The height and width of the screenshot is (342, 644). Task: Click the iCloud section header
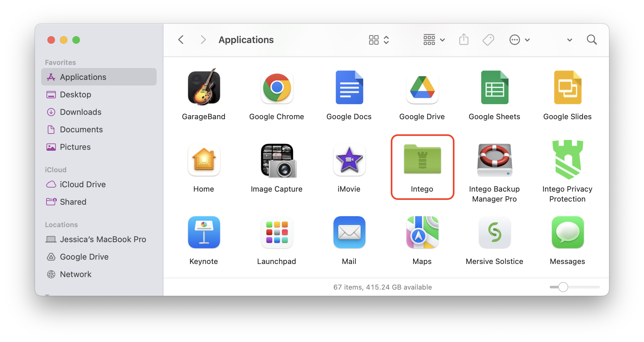[x=56, y=170]
